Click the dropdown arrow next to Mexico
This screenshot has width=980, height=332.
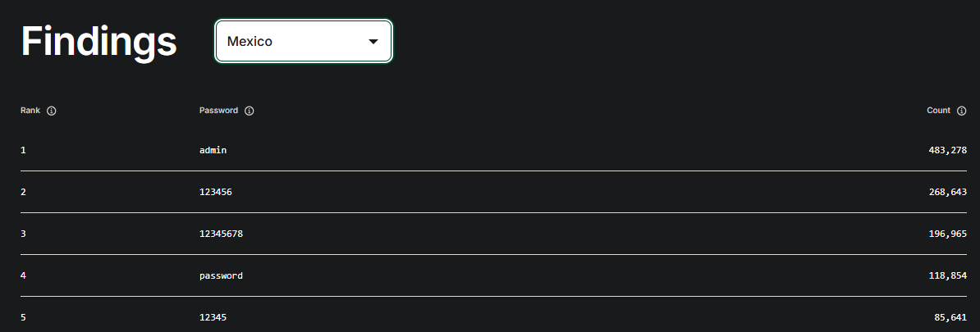click(373, 41)
